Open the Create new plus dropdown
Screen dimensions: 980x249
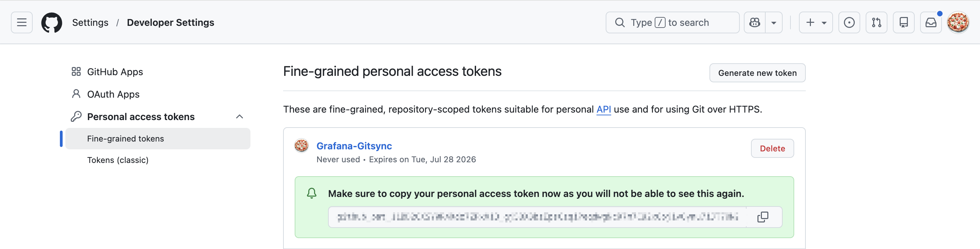click(816, 22)
